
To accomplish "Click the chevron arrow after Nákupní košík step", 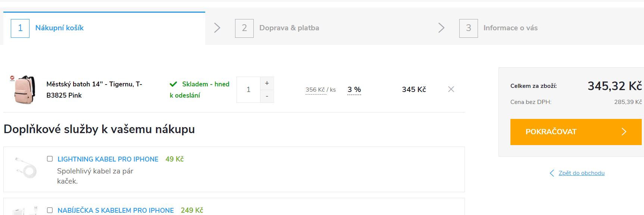I will click(217, 28).
